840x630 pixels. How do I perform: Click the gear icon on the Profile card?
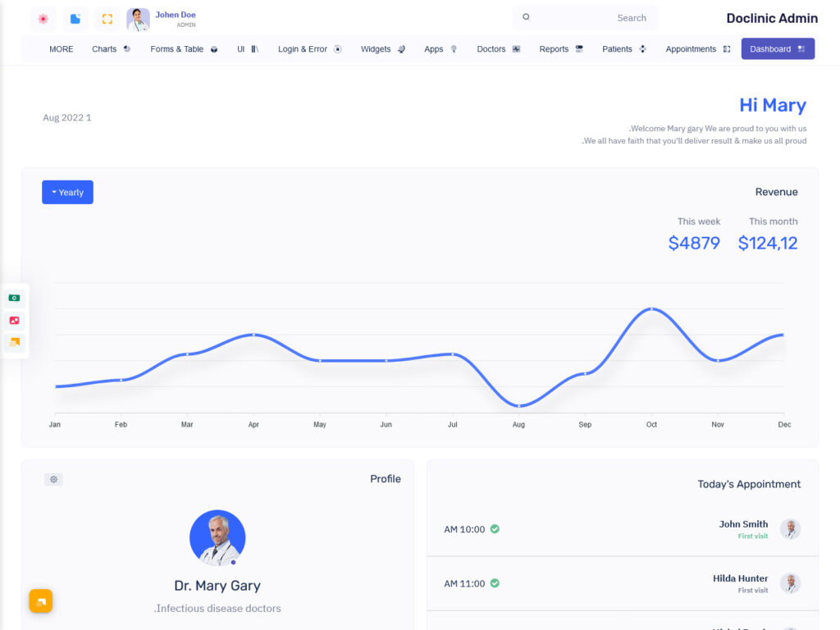[53, 479]
